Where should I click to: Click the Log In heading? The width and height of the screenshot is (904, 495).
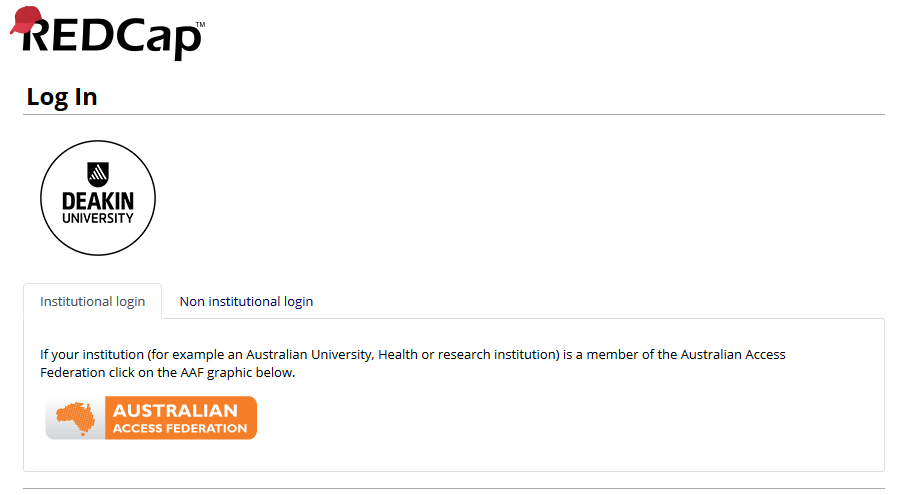[x=62, y=96]
